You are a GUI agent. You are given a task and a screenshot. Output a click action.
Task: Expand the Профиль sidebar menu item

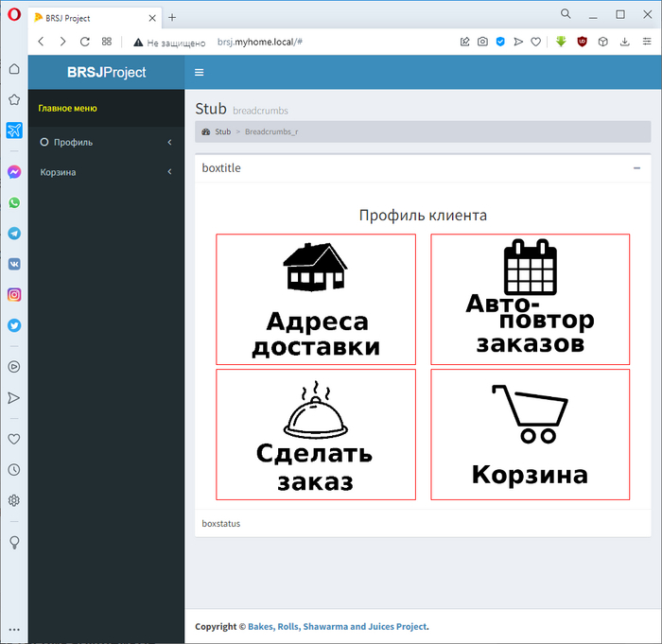coord(106,142)
